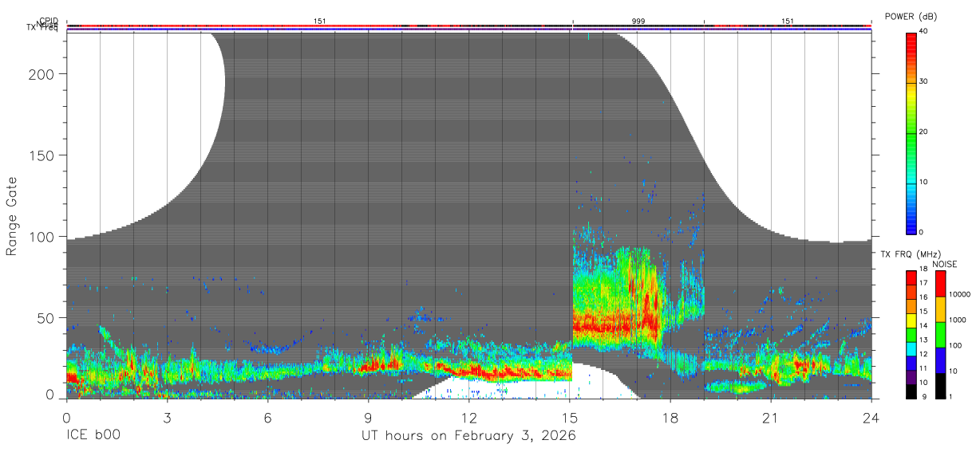Click hour 18 on UT axis

(670, 417)
